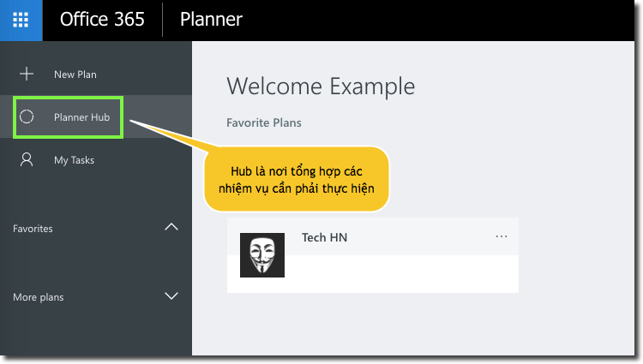Collapse the Favorites section chevron
Viewport: 643px width, 364px height.
click(171, 228)
